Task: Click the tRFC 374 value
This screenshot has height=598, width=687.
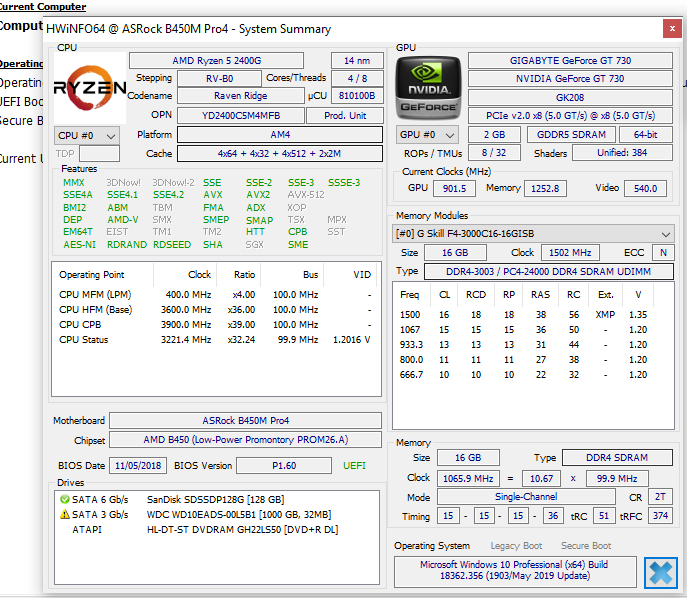Action: pyautogui.click(x=660, y=516)
